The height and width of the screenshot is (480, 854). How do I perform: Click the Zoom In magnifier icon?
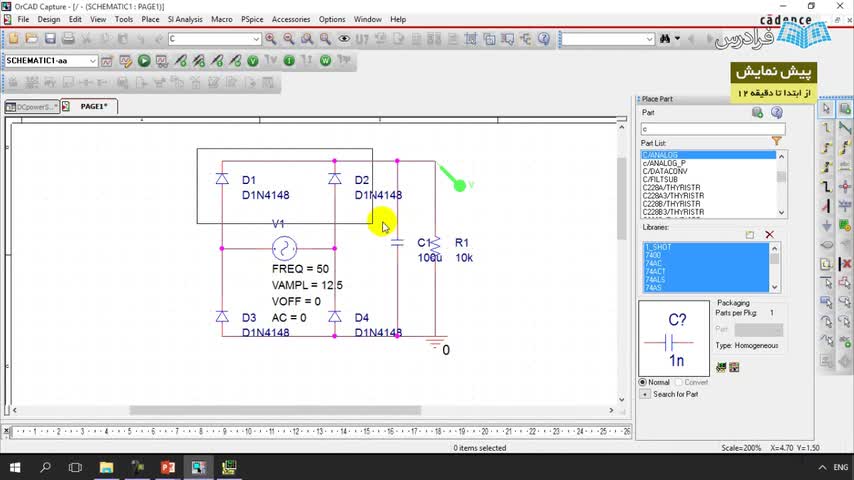(271, 39)
